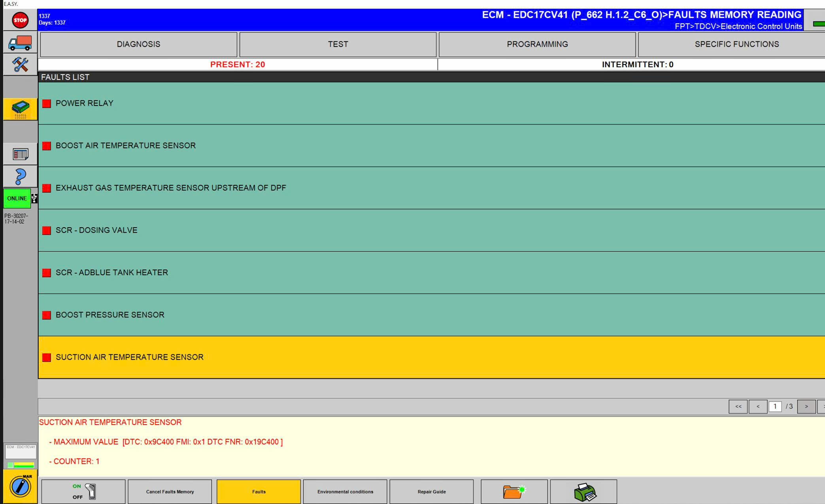
Task: Click the red square next to SCR - DOSING VALVE
Action: click(46, 230)
